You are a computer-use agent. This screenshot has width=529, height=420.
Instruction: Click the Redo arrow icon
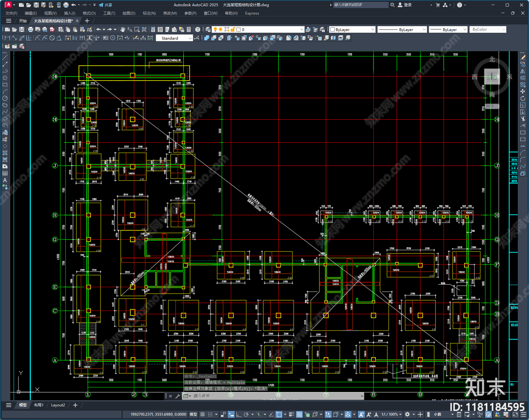coord(110,29)
